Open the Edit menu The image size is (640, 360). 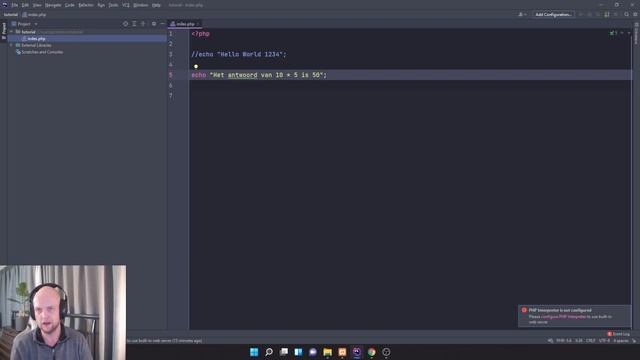point(25,5)
